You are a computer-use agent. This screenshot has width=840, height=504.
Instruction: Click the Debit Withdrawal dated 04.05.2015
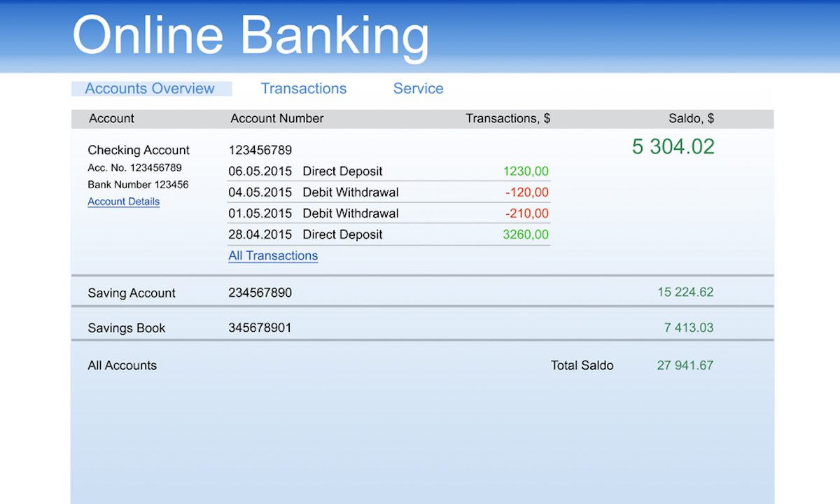click(x=351, y=192)
